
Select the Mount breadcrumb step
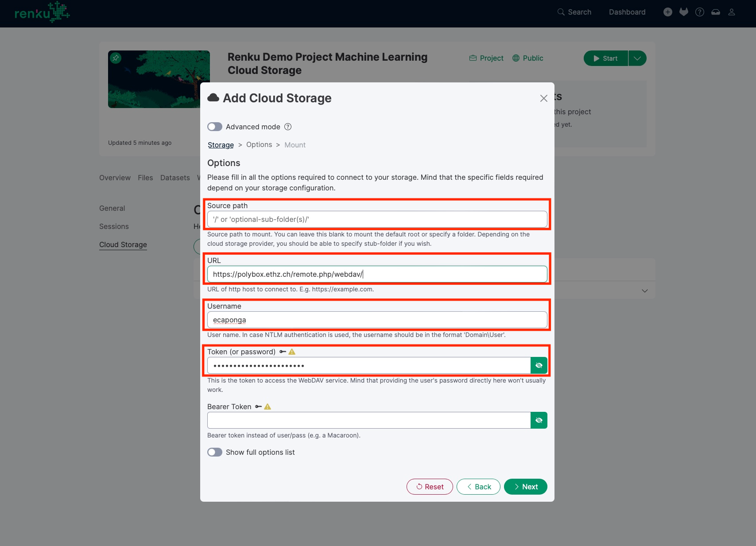coord(295,145)
